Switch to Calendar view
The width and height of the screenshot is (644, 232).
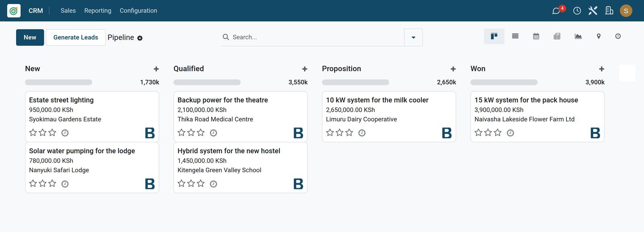pyautogui.click(x=536, y=37)
